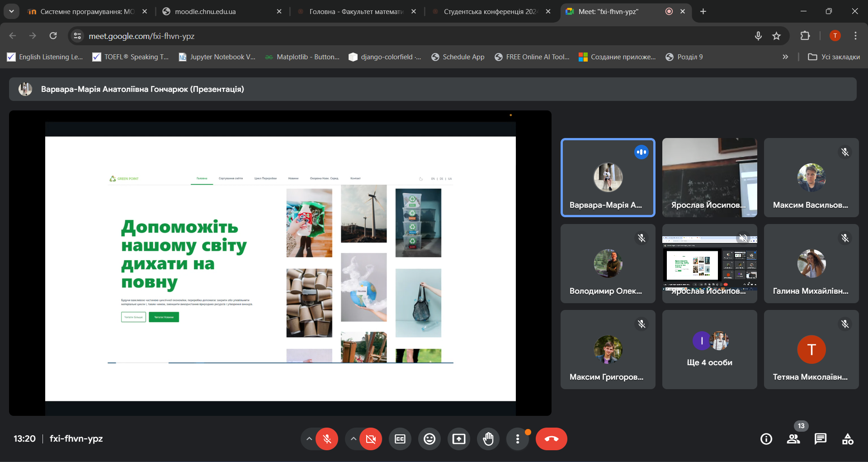
Task: Click the shared presentation view
Action: pyautogui.click(x=280, y=263)
